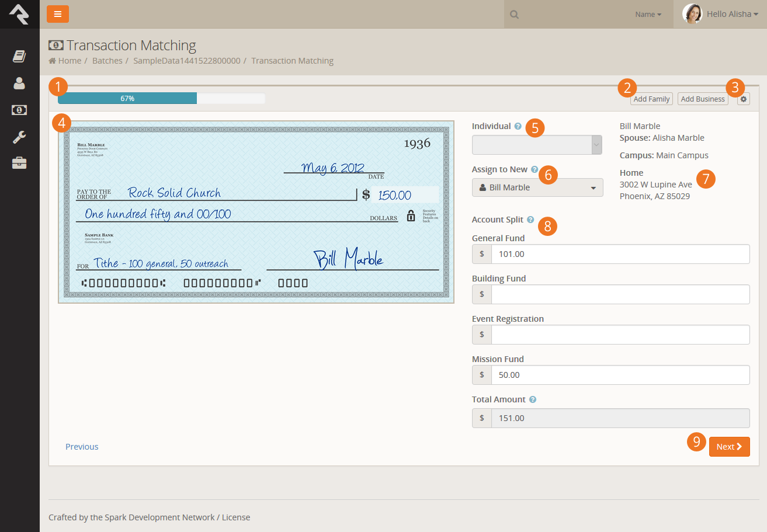Viewport: 767px width, 532px height.
Task: Click the 67% progress bar
Action: pyautogui.click(x=161, y=99)
